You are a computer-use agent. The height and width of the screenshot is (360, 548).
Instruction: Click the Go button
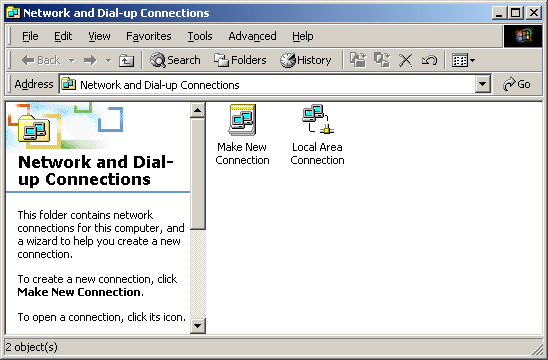coord(517,84)
